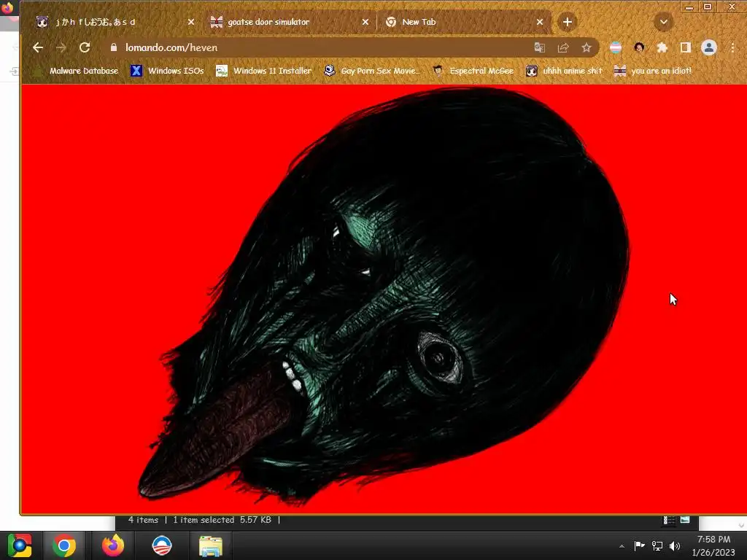Close the New Tab tab
The width and height of the screenshot is (747, 560).
pos(540,22)
